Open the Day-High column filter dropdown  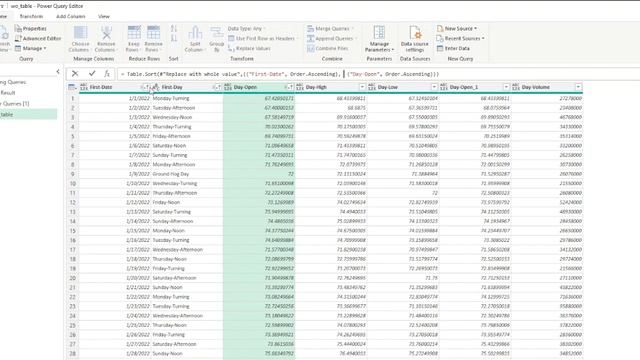click(362, 87)
